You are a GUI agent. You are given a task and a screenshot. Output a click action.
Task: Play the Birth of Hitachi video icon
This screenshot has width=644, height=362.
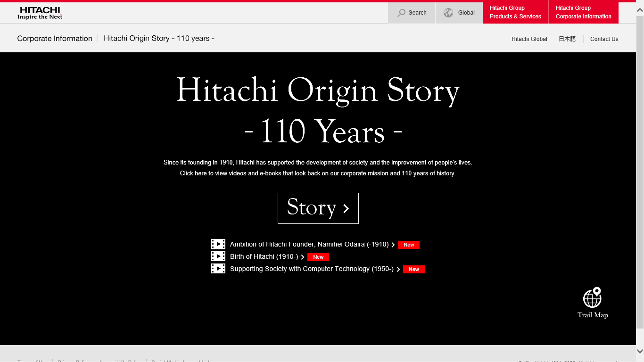coord(218,256)
